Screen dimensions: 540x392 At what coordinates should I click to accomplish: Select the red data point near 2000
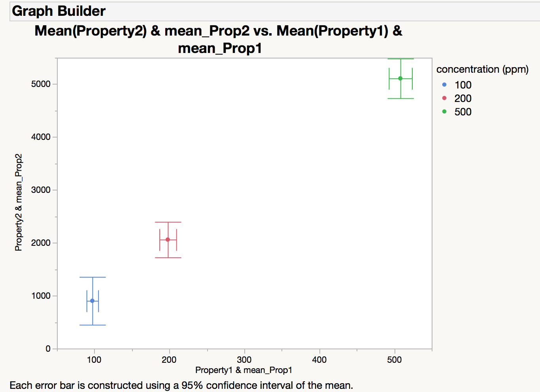(168, 239)
